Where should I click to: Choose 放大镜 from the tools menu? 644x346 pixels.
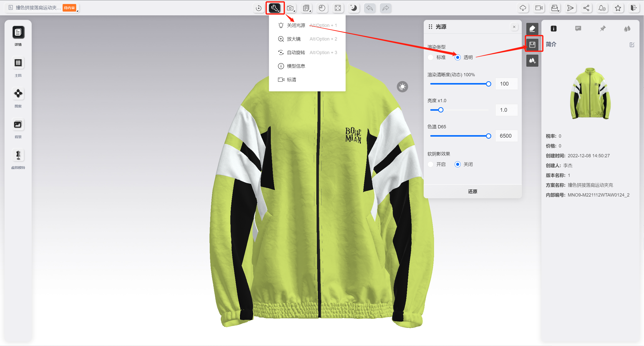(x=294, y=39)
